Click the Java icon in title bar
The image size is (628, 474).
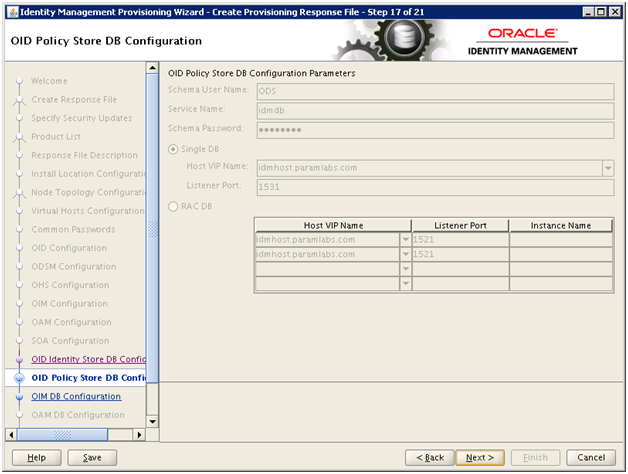coord(13,12)
